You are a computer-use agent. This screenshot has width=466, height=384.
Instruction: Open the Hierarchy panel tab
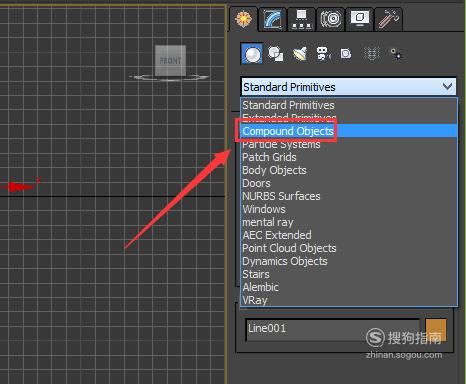tap(301, 19)
